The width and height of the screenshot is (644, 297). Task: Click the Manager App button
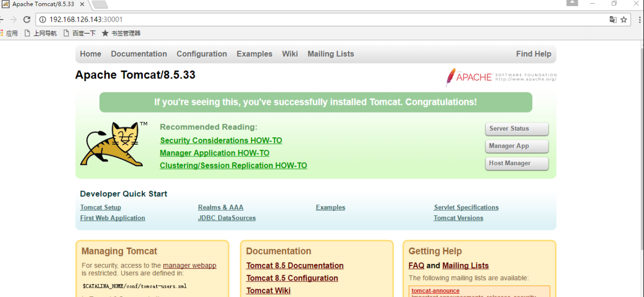click(516, 146)
